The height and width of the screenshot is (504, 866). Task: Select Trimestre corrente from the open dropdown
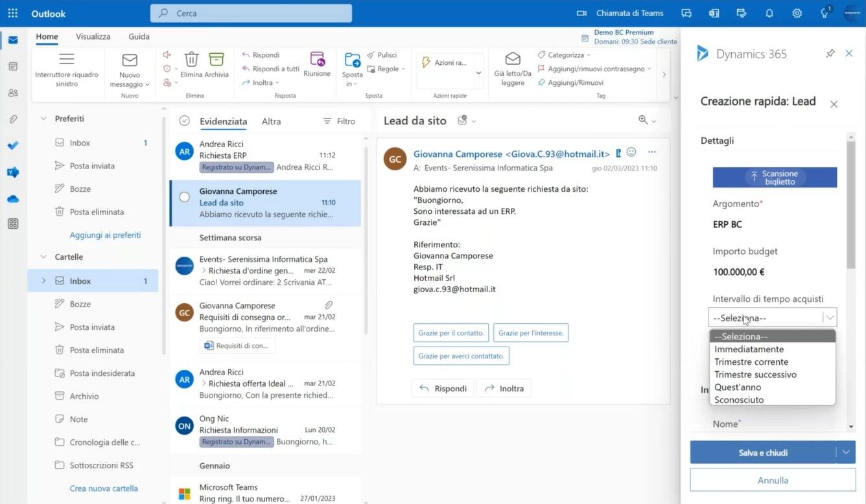tap(751, 361)
